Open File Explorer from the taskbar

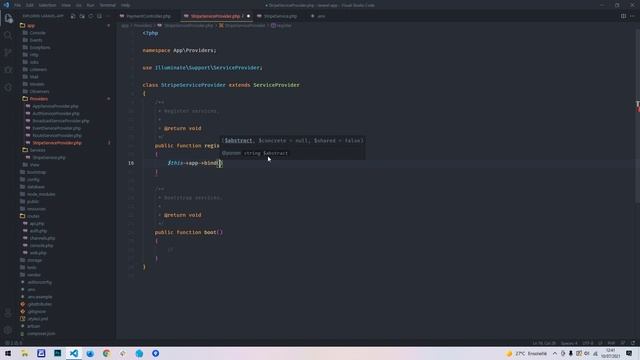coord(24,353)
